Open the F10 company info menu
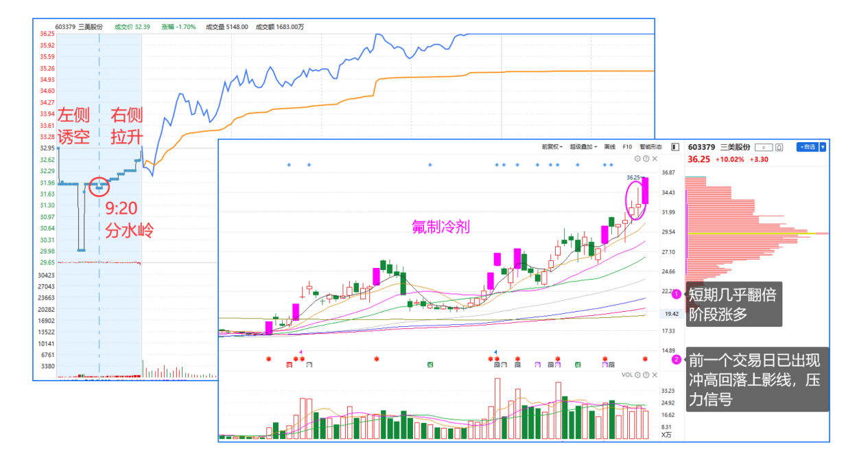Screen dimensions: 868x454 pyautogui.click(x=627, y=147)
